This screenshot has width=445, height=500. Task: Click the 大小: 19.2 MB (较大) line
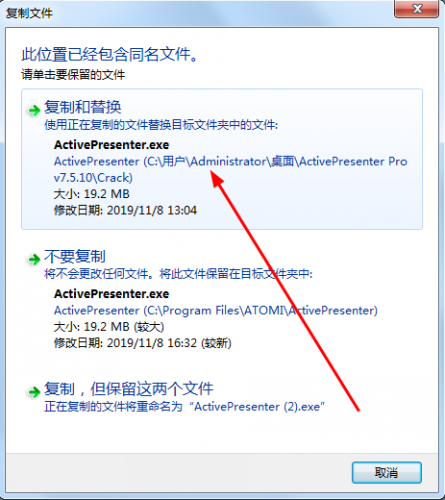[x=109, y=327]
